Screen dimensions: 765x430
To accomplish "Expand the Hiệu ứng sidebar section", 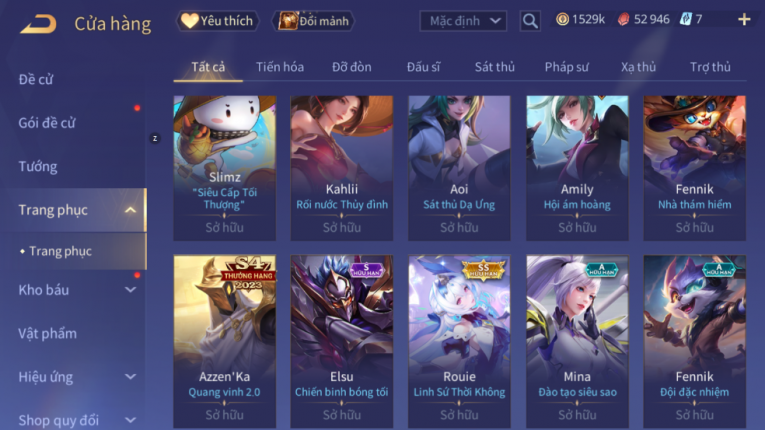I will [130, 377].
